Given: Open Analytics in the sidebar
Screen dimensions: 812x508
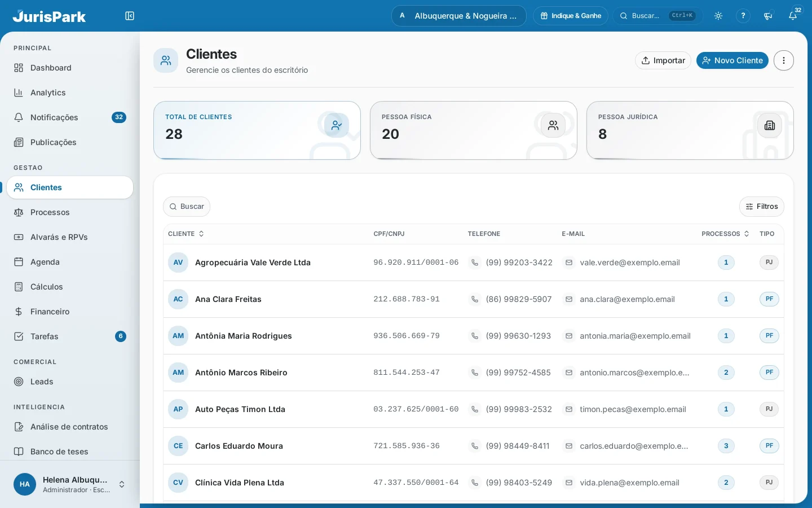Looking at the screenshot, I should [x=70, y=93].
